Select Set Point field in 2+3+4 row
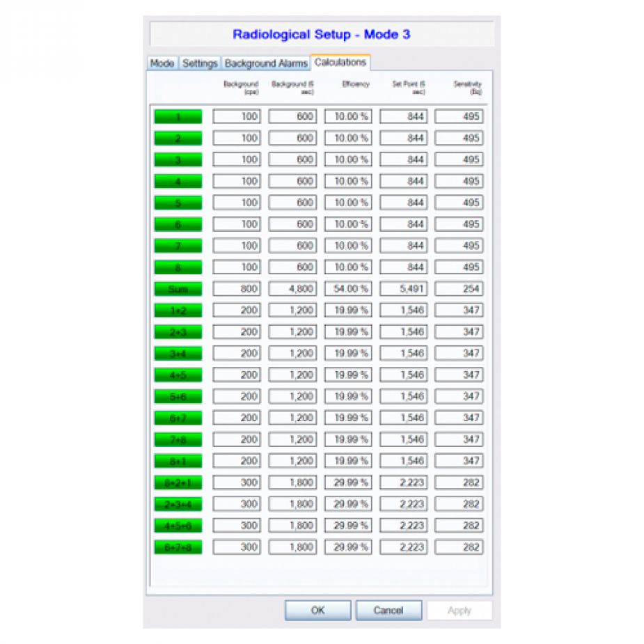Image resolution: width=644 pixels, height=644 pixels. (403, 504)
